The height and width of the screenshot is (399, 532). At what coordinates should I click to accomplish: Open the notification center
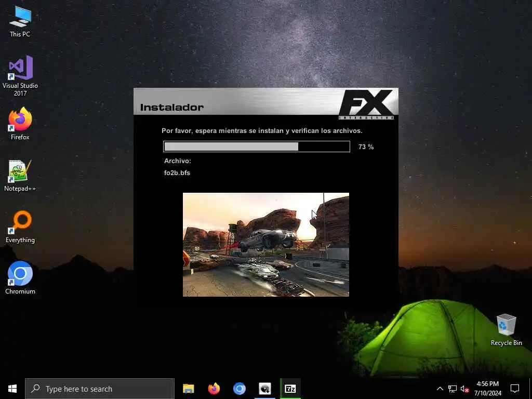pyautogui.click(x=515, y=389)
